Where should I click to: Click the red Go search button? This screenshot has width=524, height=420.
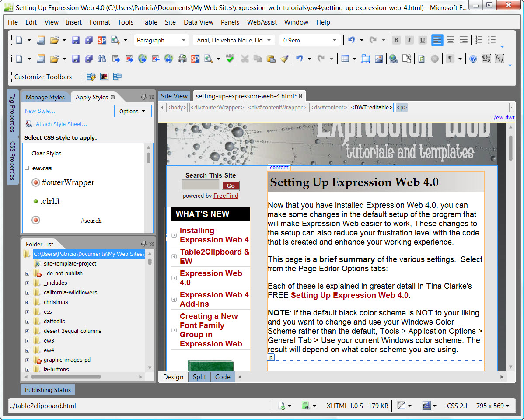[231, 185]
